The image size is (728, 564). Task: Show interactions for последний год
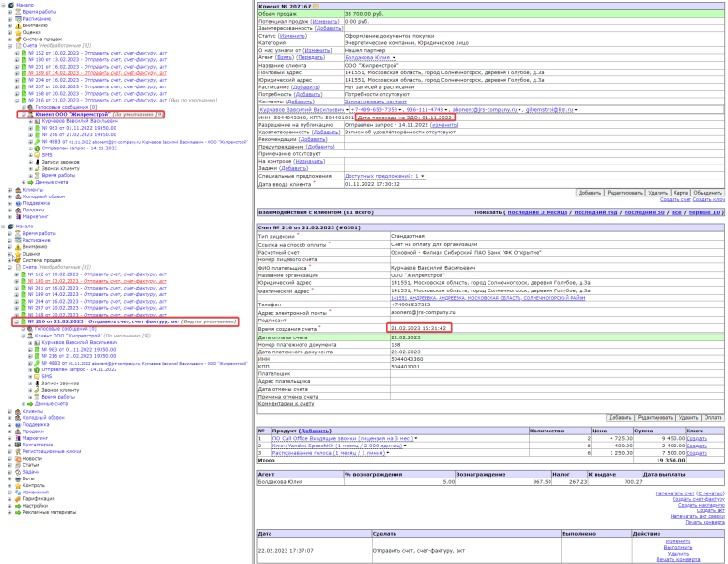pos(596,212)
